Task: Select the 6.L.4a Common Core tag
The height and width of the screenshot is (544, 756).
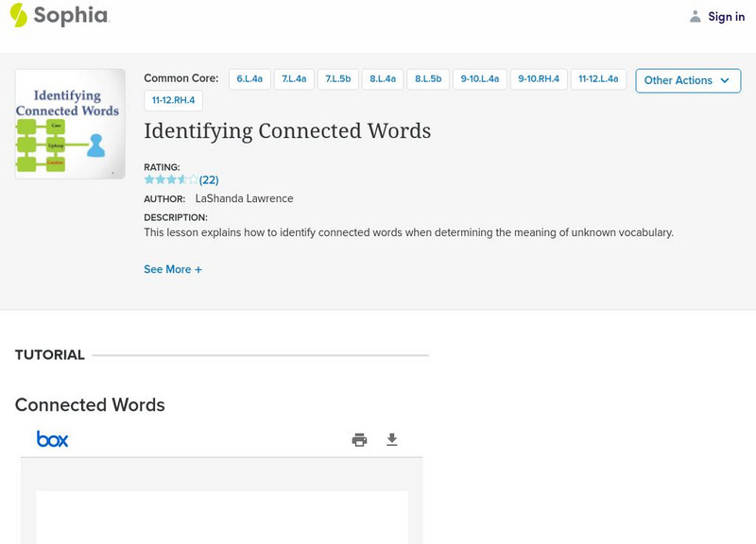Action: [x=250, y=79]
